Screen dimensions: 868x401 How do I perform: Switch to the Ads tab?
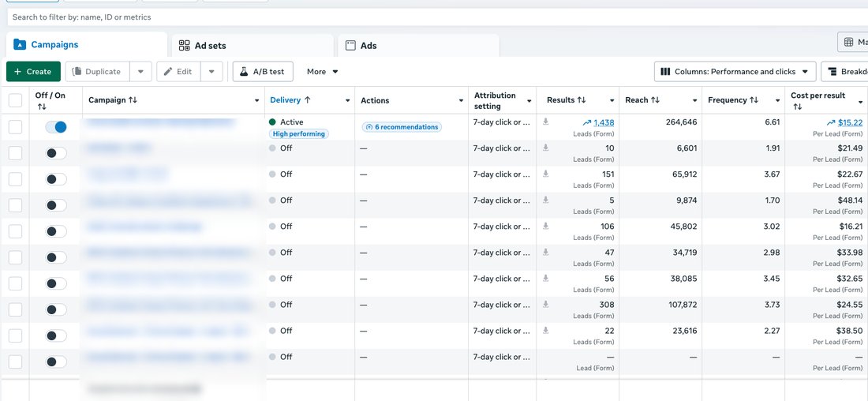coord(418,46)
